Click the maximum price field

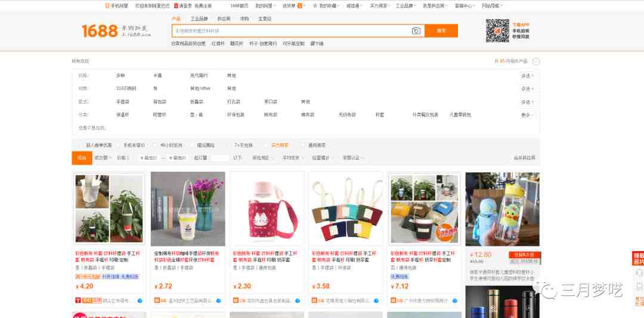(x=177, y=158)
